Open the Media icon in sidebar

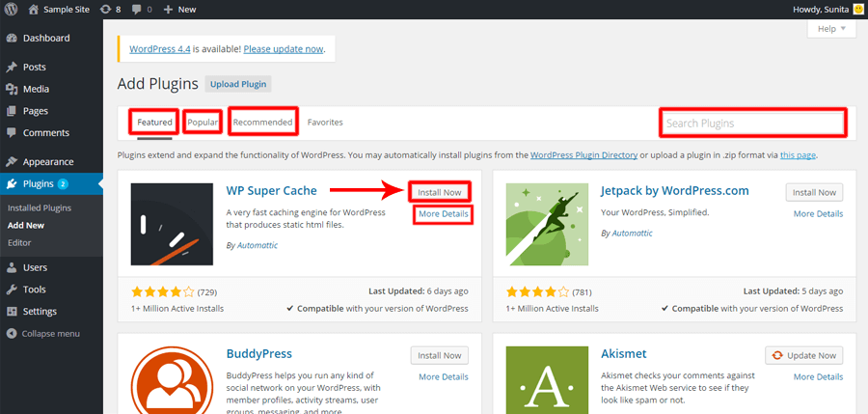(11, 89)
